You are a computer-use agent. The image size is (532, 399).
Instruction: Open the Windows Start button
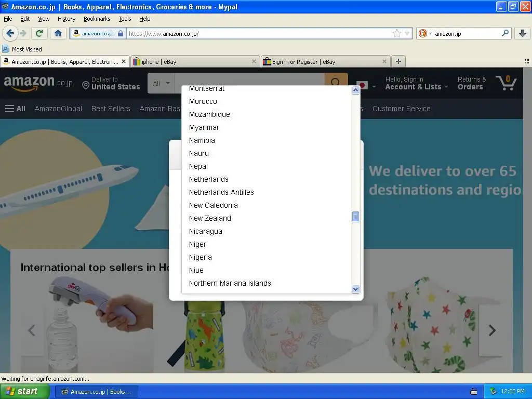[24, 392]
